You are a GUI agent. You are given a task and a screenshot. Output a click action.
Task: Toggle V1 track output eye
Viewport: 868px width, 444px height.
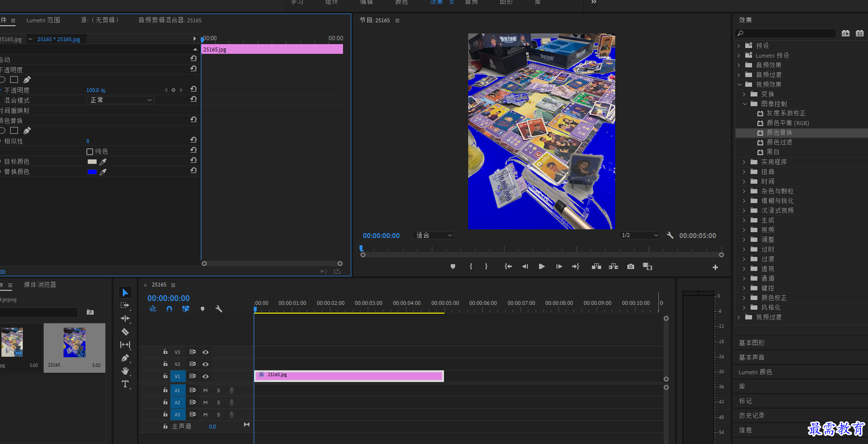(x=206, y=376)
